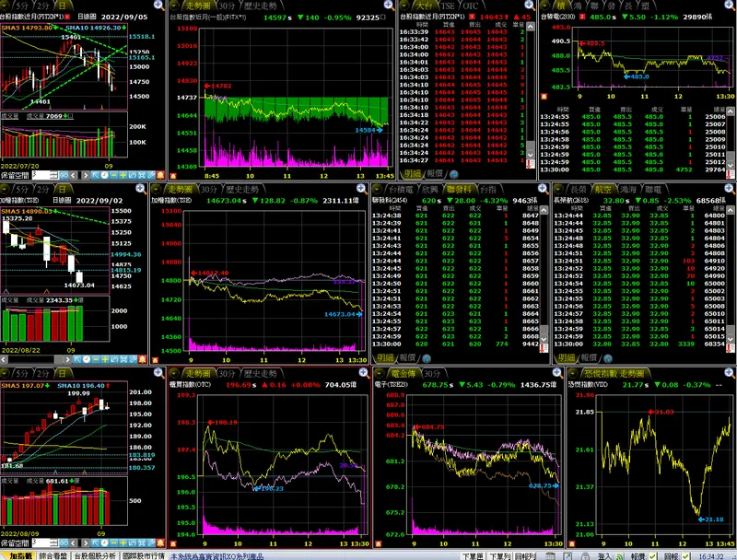Switch top-left chart to 5分 tab
737x560 pixels.
click(21, 6)
